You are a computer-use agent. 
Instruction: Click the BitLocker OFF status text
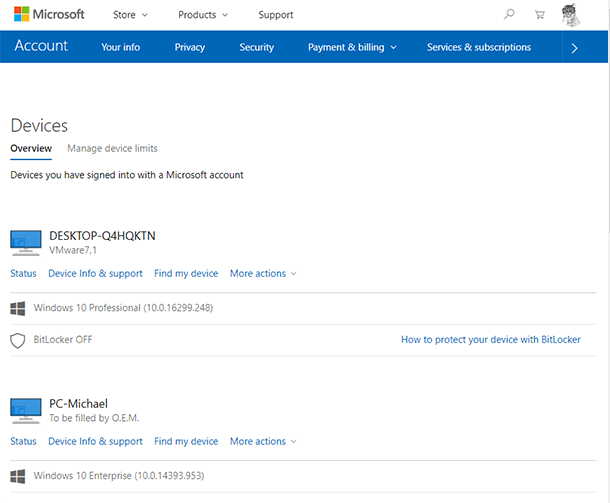click(x=63, y=340)
